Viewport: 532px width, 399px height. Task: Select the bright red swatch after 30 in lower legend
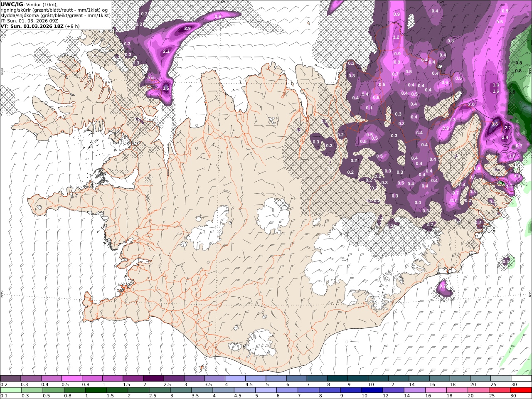coord(521,390)
